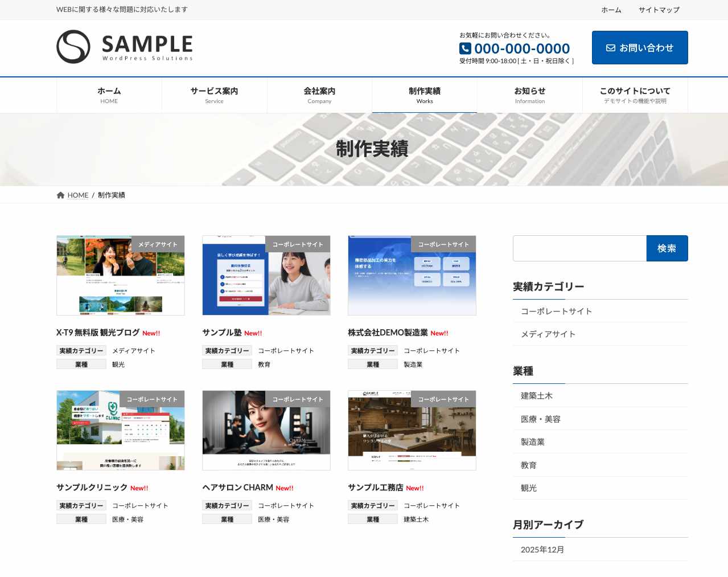Click the HOME breadcrumb link
The image size is (728, 577).
[77, 195]
